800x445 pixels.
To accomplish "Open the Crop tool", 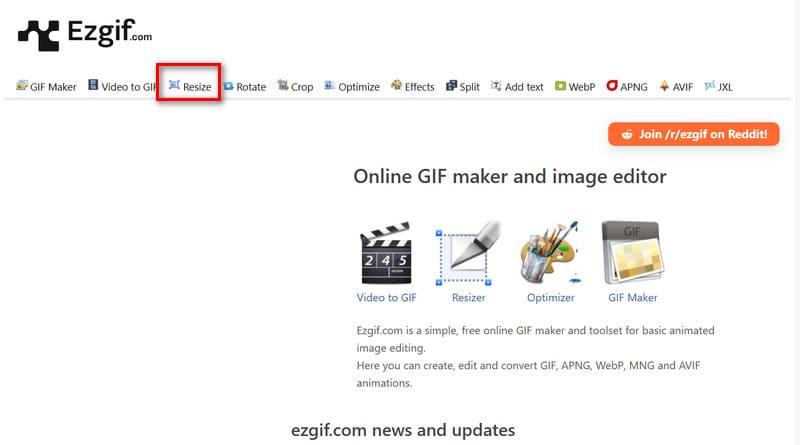I will pos(296,87).
